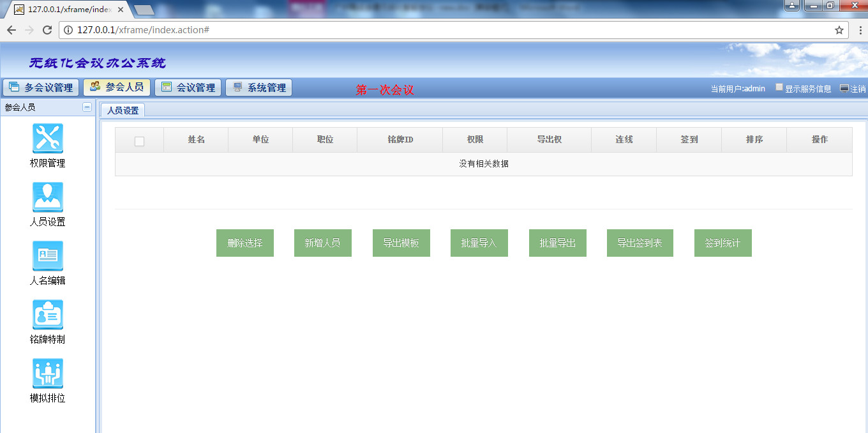The height and width of the screenshot is (433, 868).
Task: Collapse the 参会人员 side panel
Action: 87,107
